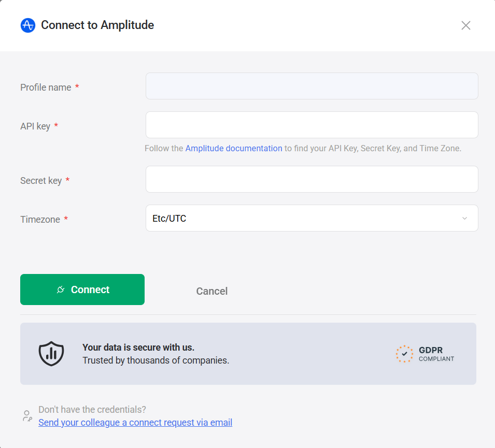Click 'Your data is secure with us.' text

[138, 348]
